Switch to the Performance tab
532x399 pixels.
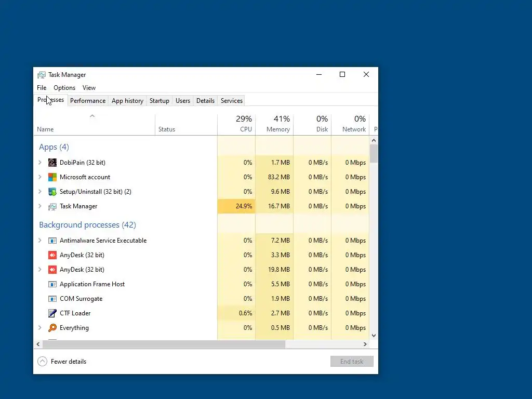(88, 101)
